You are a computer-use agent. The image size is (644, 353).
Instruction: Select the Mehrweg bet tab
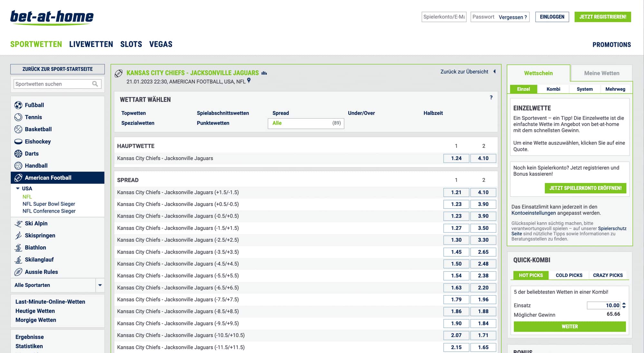click(615, 89)
